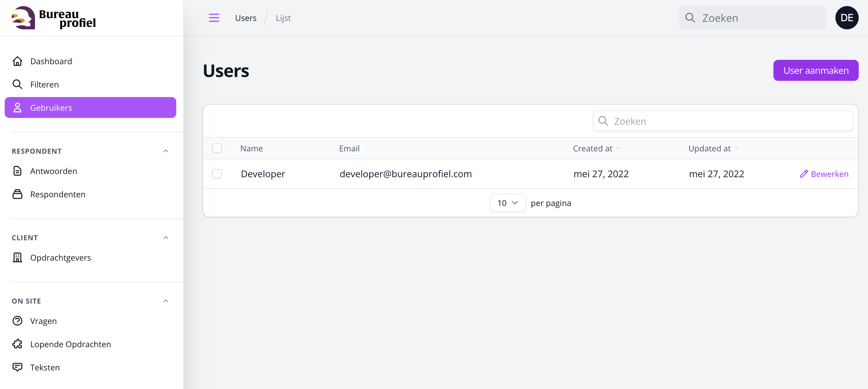Click the Antwoorden document icon
The height and width of the screenshot is (389, 868).
[17, 171]
